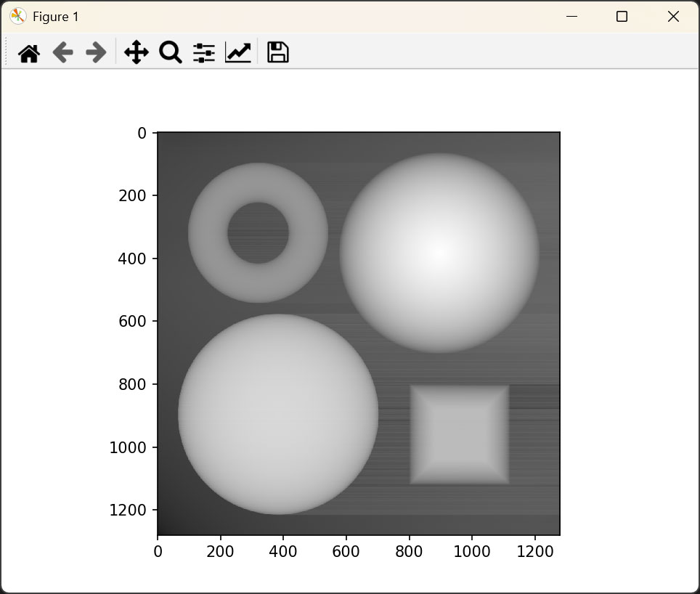Click the x-axis tick label 1000
700x594 pixels.
472,552
